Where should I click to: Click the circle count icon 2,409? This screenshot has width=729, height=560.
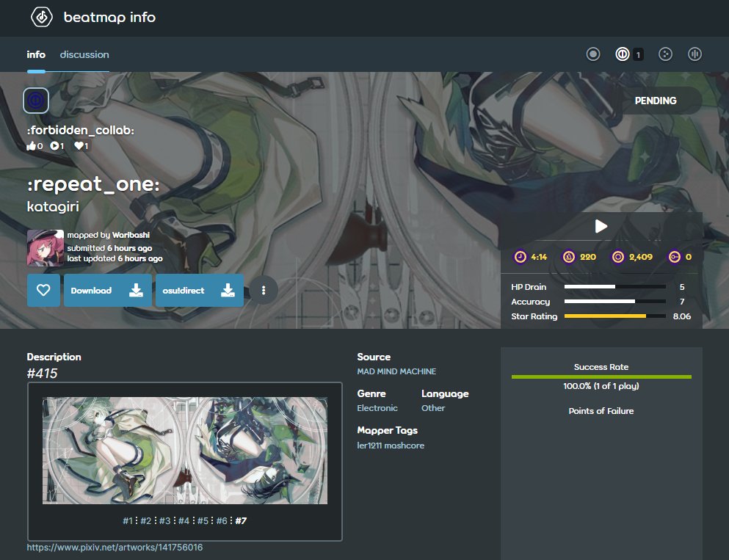(618, 257)
